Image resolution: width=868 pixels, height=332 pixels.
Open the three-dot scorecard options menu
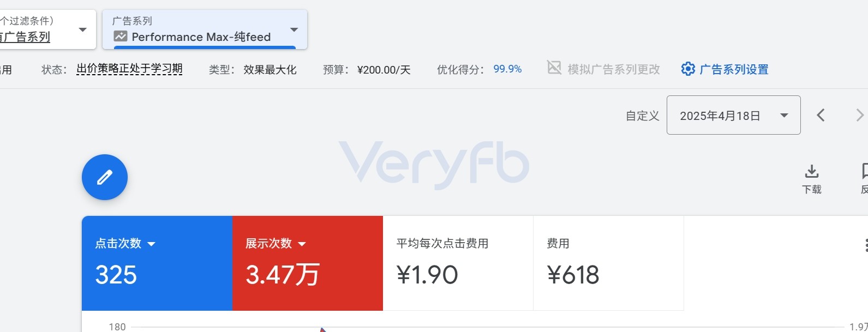(x=866, y=245)
